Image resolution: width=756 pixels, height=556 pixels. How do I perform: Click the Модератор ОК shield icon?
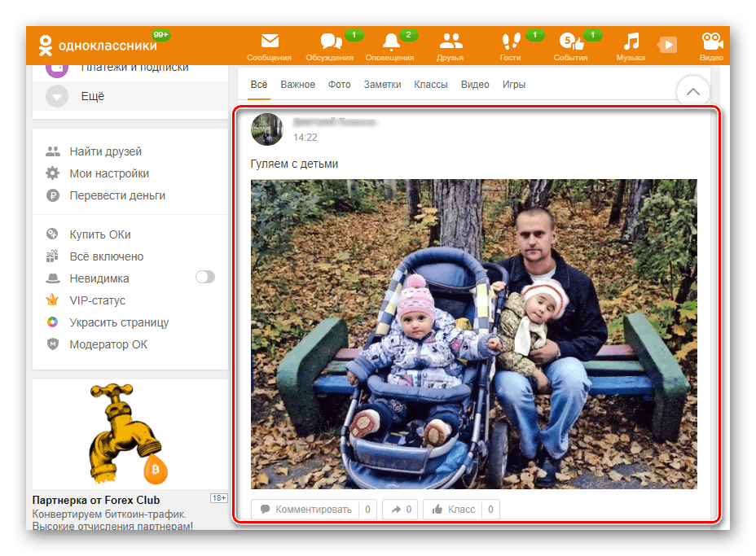point(53,344)
